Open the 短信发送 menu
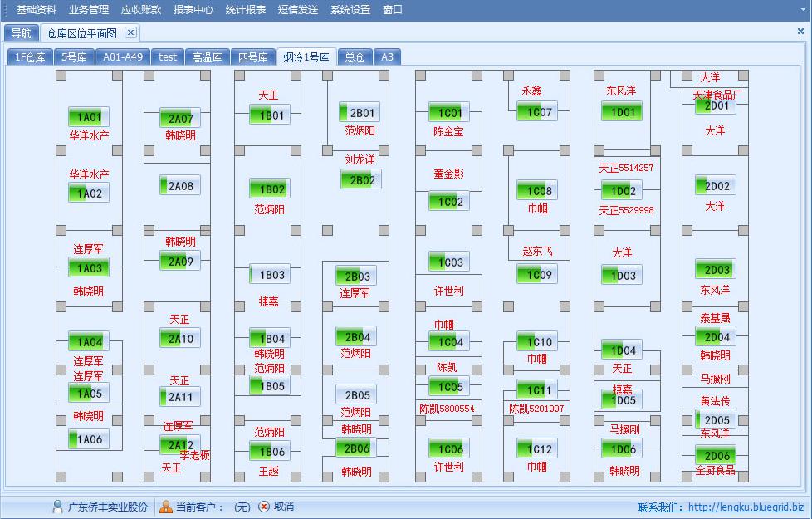The height and width of the screenshot is (519, 812). coord(297,10)
